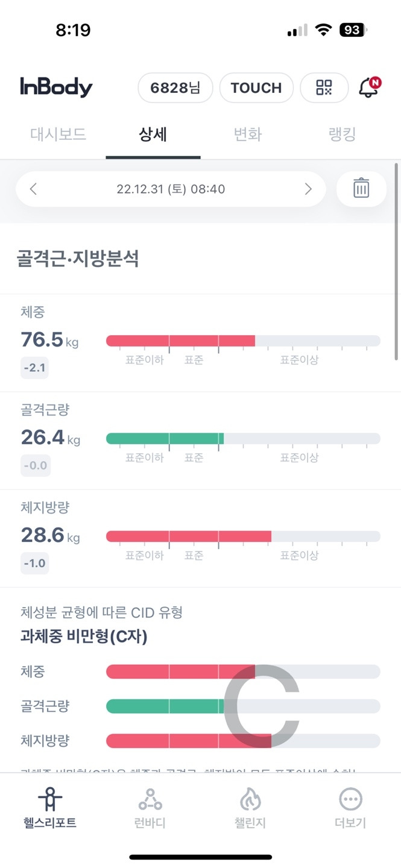The width and height of the screenshot is (401, 868).
Task: Open the 챌린지 flame icon
Action: tap(250, 799)
